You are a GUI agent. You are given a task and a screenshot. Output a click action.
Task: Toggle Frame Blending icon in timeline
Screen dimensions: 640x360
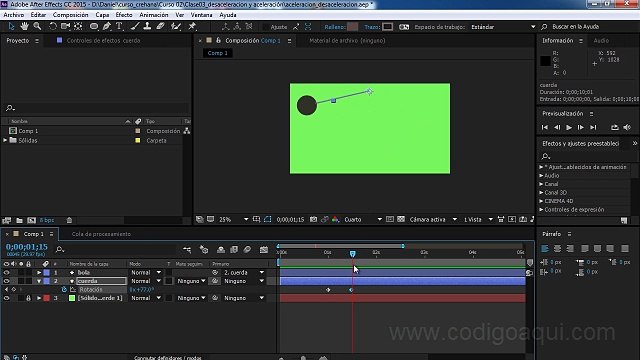tap(234, 249)
